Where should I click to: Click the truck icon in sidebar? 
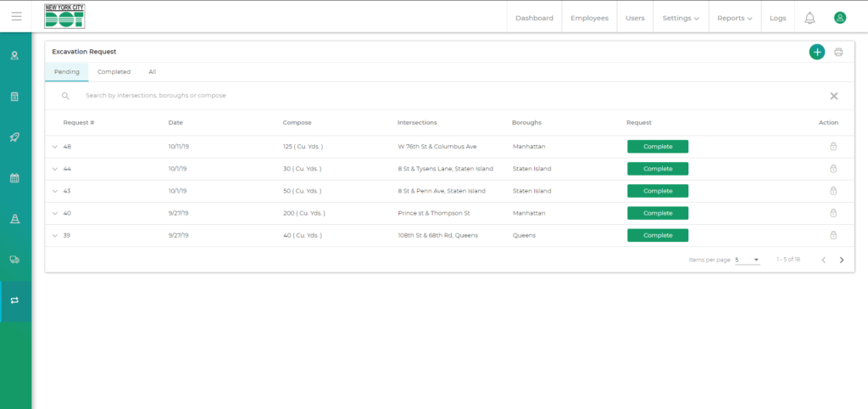click(x=14, y=260)
